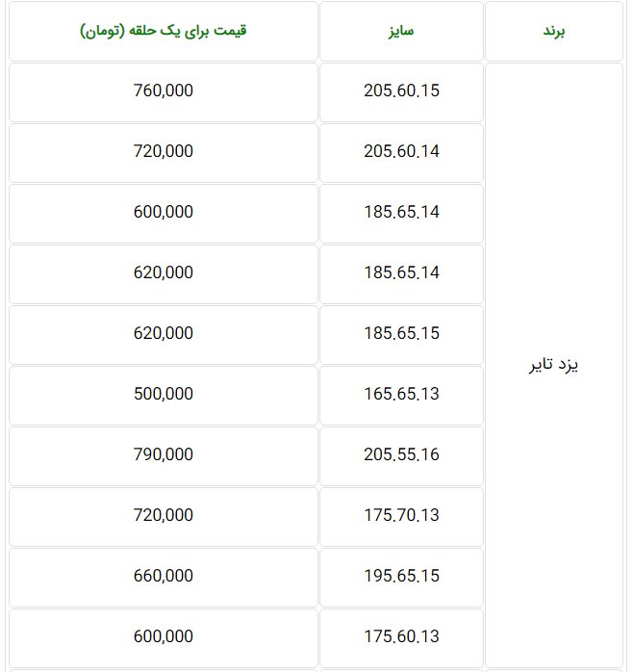Click the 205.60.14 size cell
This screenshot has width=633, height=672.
(401, 152)
